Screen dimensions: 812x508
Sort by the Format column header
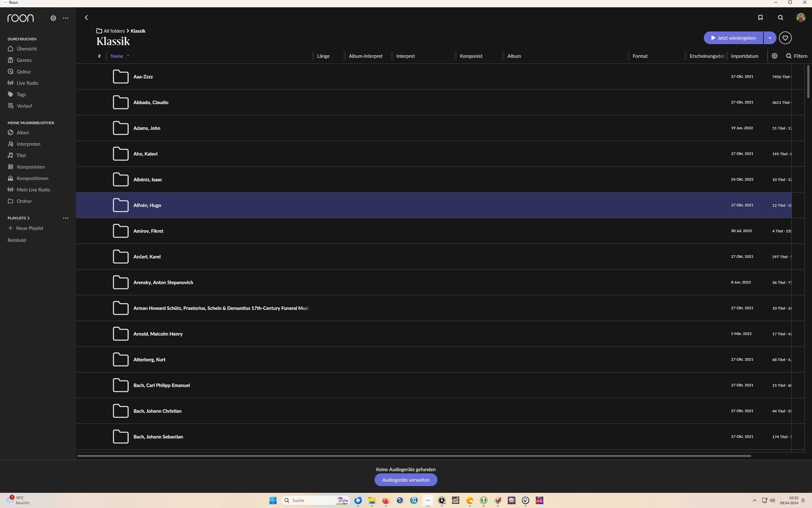point(640,56)
